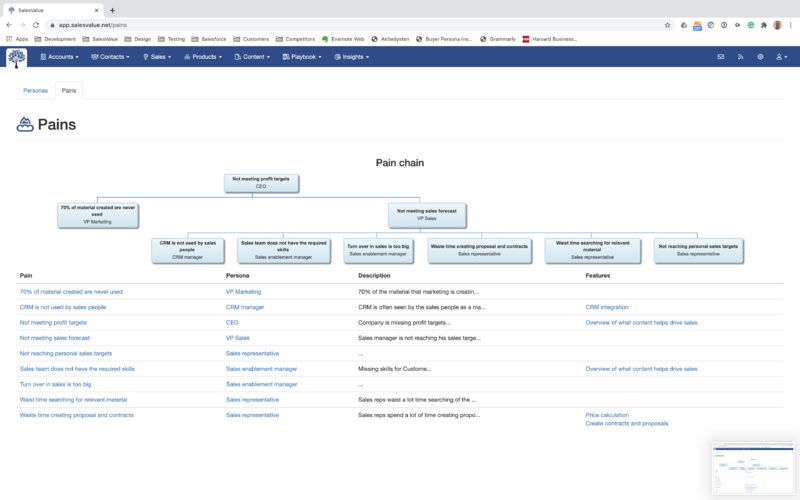Bookmark this page with the star icon
This screenshot has width=800, height=500.
pyautogui.click(x=667, y=24)
